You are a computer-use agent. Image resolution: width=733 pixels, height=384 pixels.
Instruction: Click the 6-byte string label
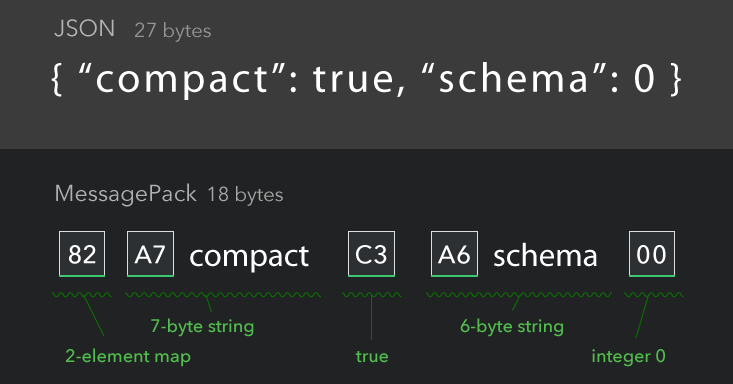[512, 326]
